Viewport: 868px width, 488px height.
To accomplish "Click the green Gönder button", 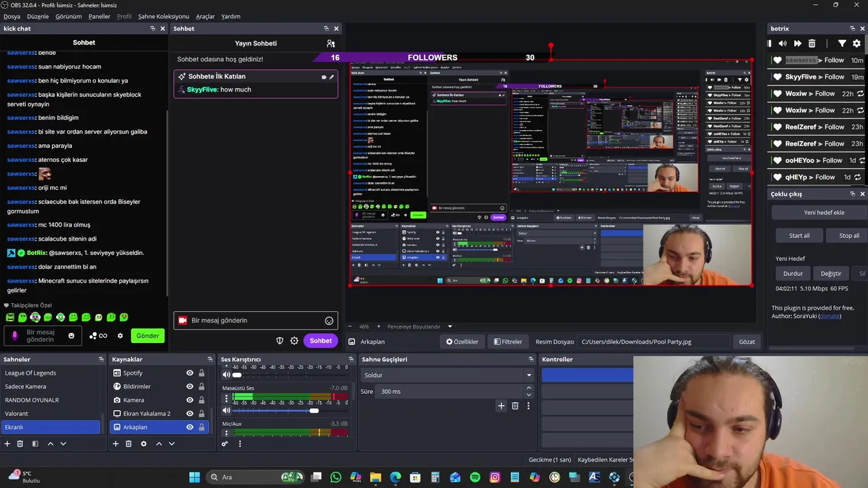I will 148,335.
